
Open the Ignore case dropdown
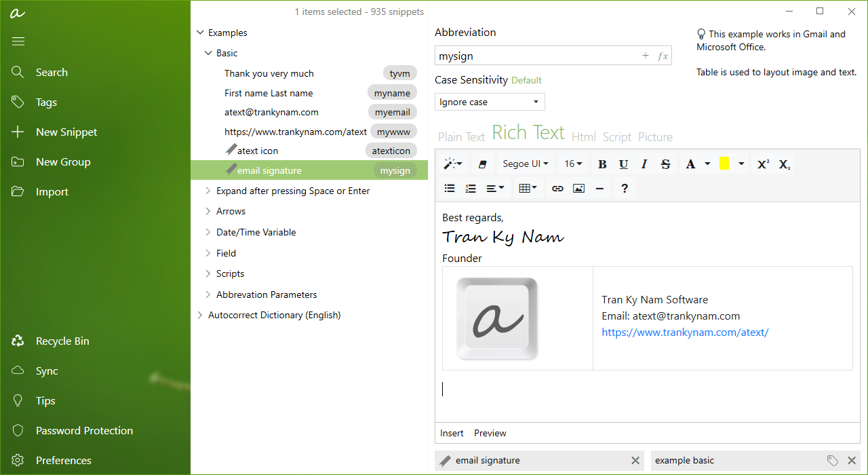[490, 102]
